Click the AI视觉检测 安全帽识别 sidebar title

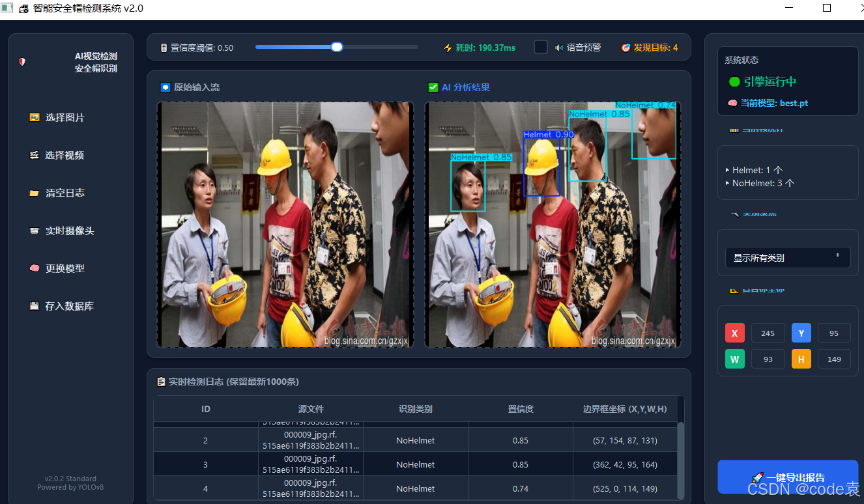[96, 63]
